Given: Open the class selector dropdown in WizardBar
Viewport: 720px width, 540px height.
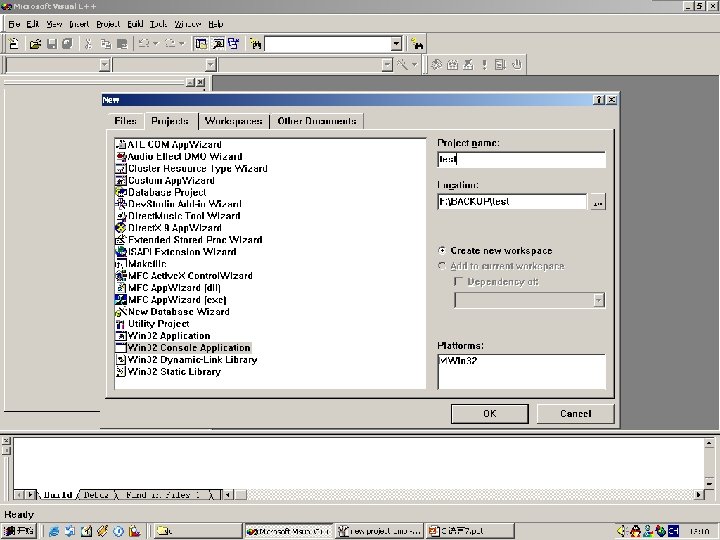Looking at the screenshot, I should (x=105, y=65).
